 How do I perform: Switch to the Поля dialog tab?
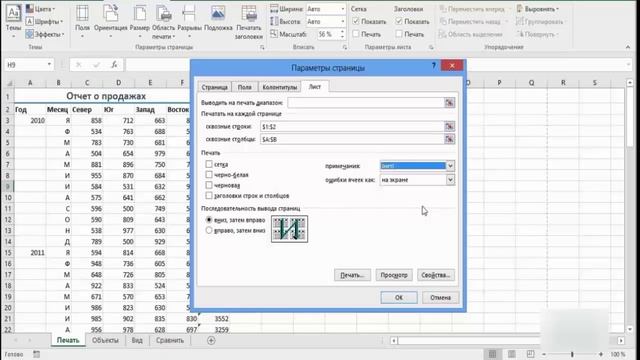pos(245,87)
